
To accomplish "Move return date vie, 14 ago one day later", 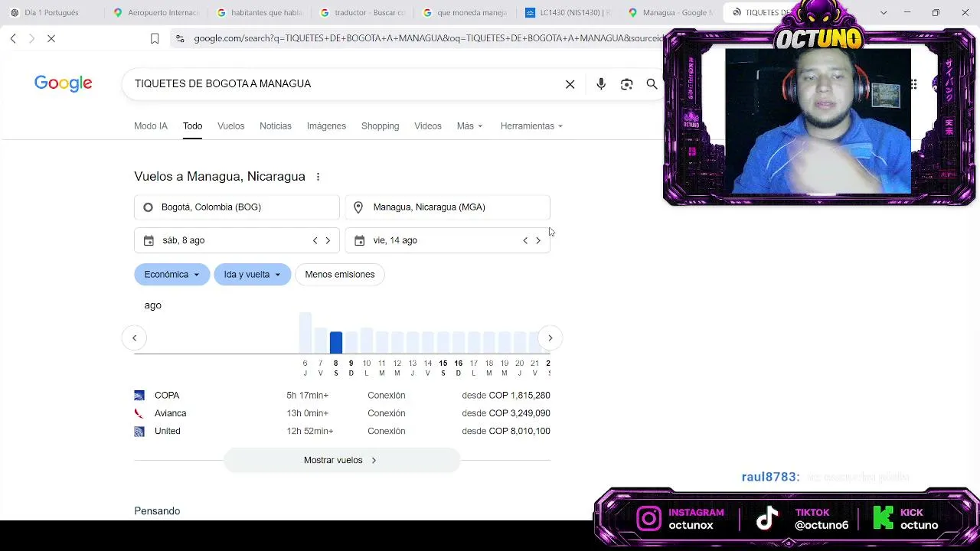I will tap(538, 240).
